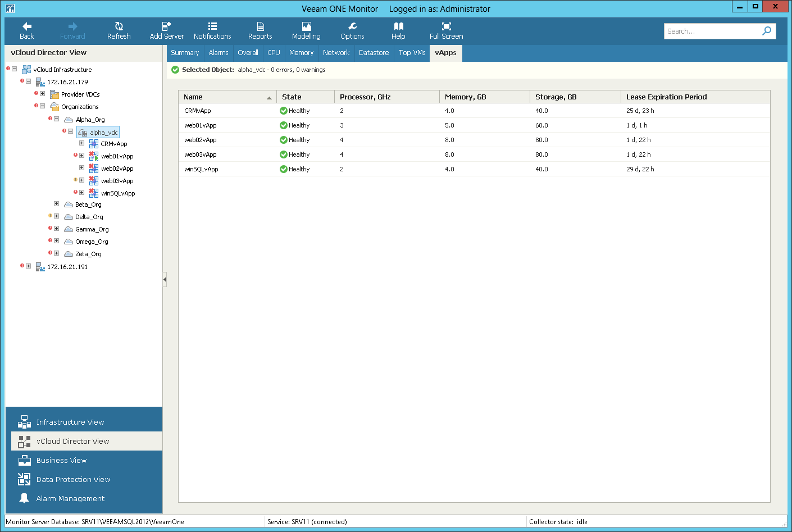The height and width of the screenshot is (532, 792).
Task: Collapse the Organizations node
Action: point(42,106)
